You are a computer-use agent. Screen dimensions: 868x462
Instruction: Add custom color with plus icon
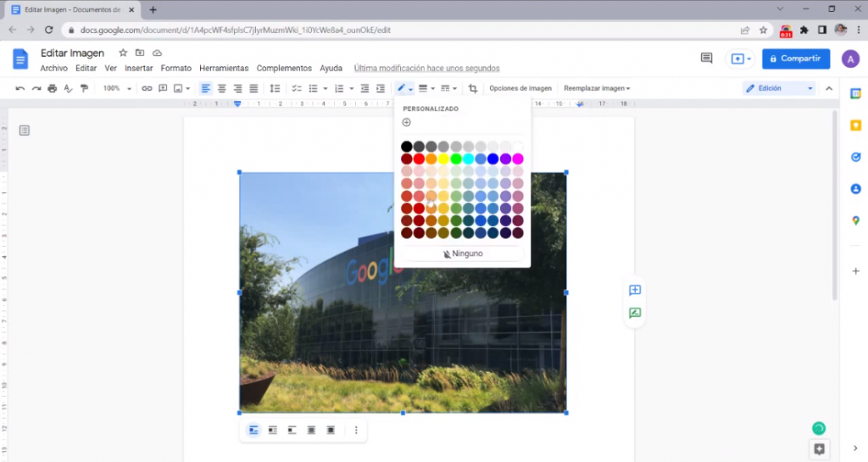click(407, 123)
